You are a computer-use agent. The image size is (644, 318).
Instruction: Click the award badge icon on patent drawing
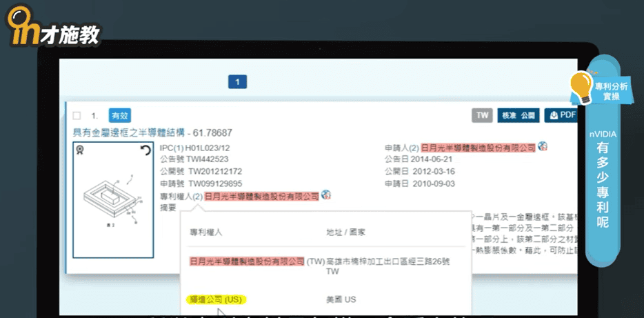pyautogui.click(x=81, y=150)
